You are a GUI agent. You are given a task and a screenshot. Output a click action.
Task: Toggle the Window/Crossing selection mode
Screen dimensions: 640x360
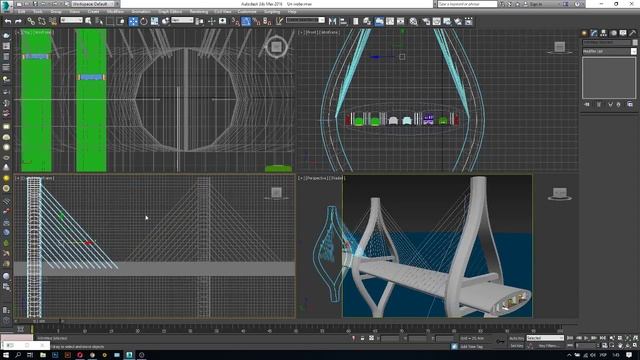[121, 21]
